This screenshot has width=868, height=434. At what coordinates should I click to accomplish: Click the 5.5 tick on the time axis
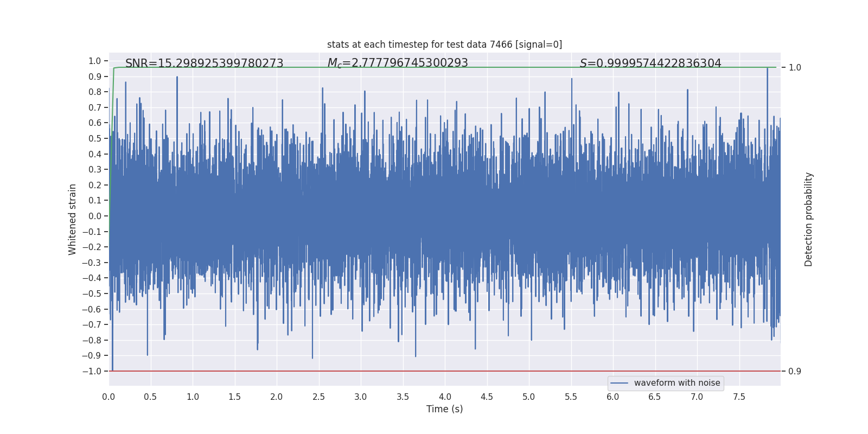coord(571,397)
